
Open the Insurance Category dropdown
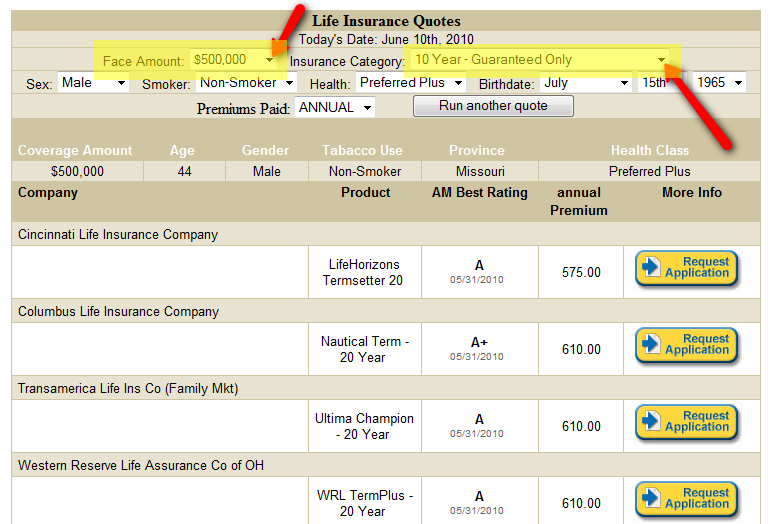pyautogui.click(x=540, y=60)
